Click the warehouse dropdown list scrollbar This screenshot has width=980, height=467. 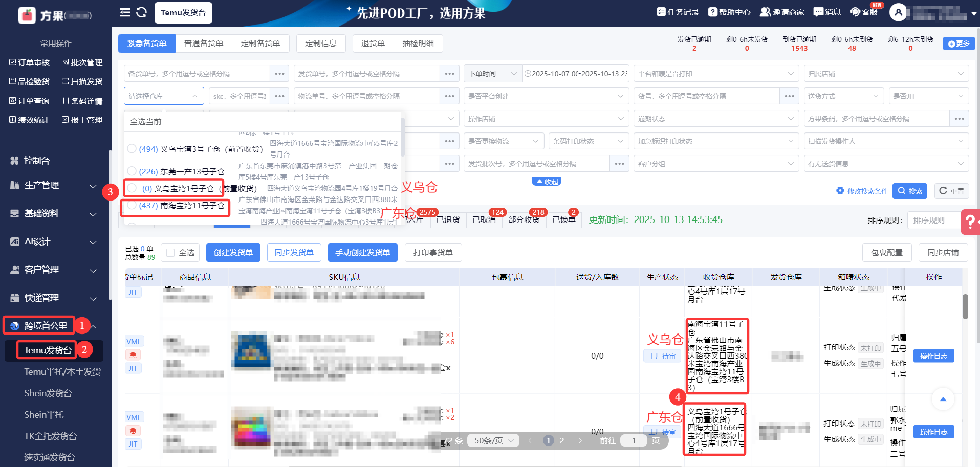[x=403, y=136]
